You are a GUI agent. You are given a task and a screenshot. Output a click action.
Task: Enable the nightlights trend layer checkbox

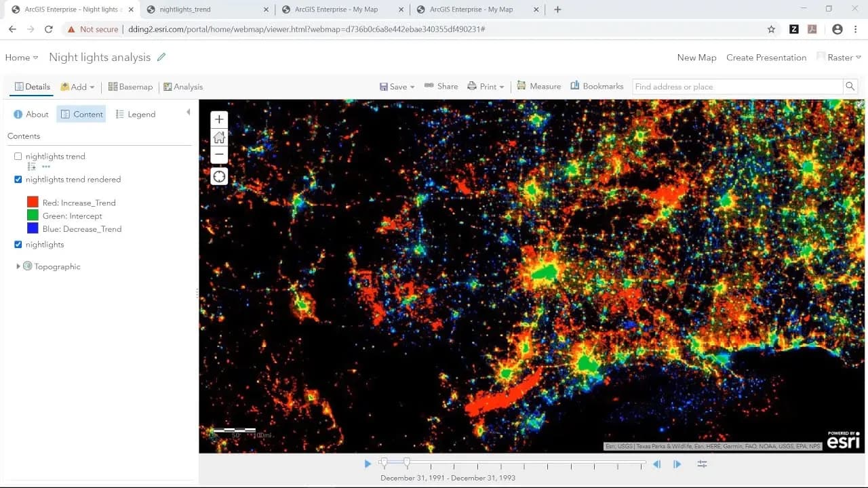(x=18, y=157)
